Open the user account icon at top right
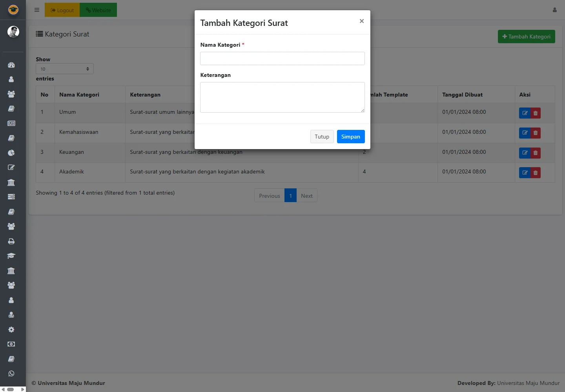Viewport: 565px width, 392px height. [554, 10]
